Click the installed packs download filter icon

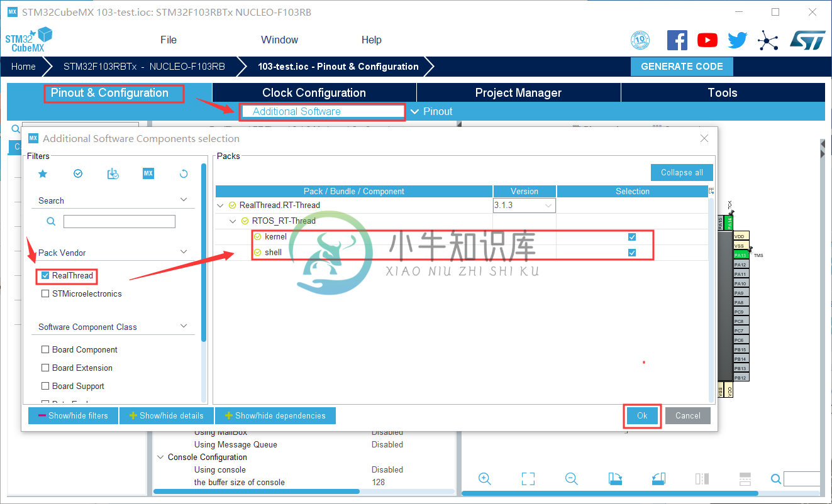click(113, 173)
